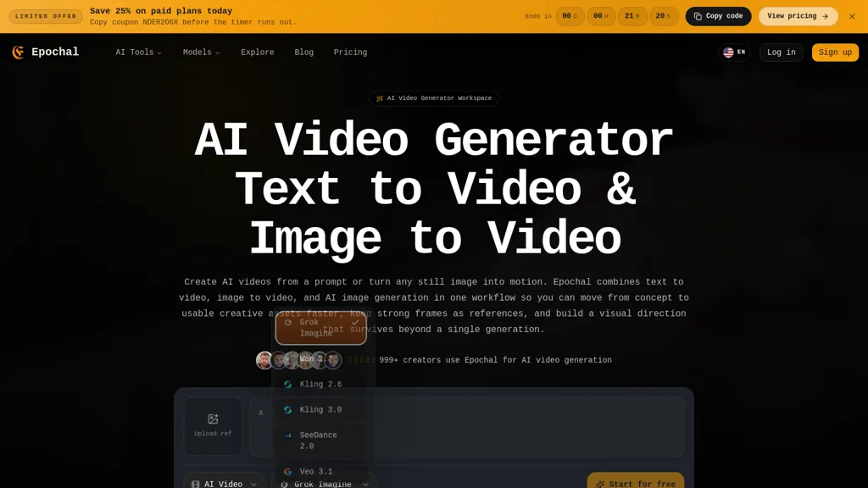The width and height of the screenshot is (868, 488).
Task: Change language with the EN selector
Action: tap(735, 52)
